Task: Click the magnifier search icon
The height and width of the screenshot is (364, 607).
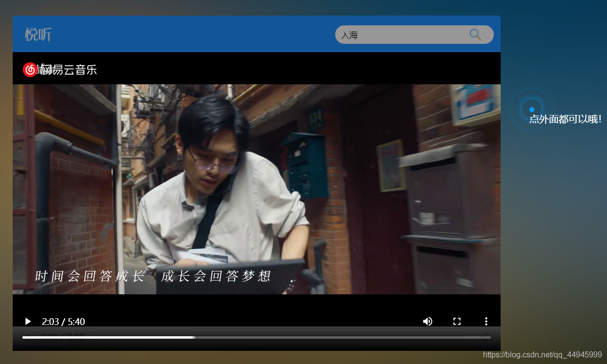Action: click(475, 35)
